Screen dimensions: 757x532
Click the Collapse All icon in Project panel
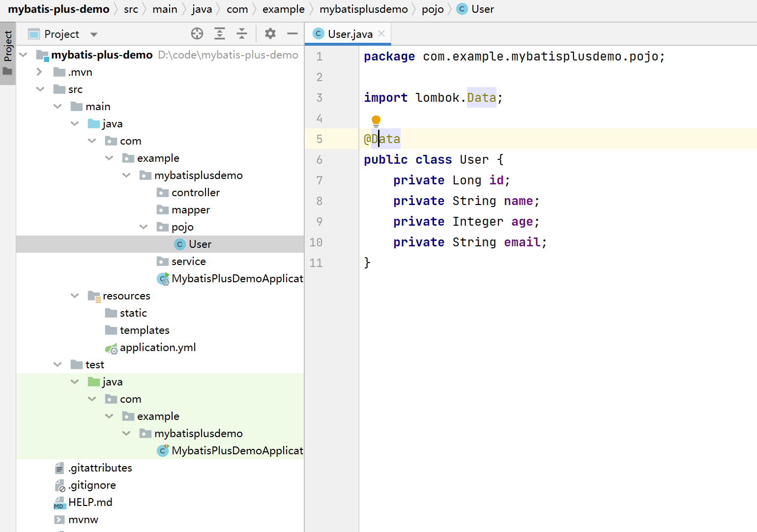(x=242, y=33)
